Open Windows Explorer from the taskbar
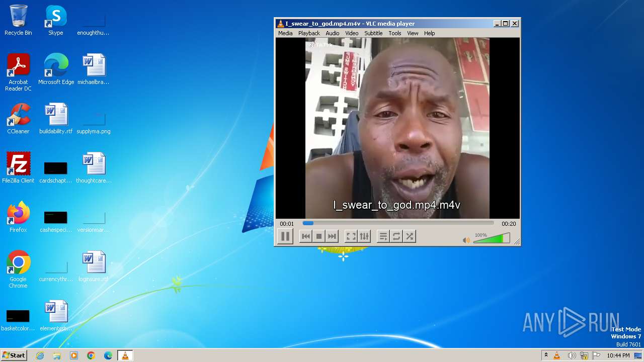 [57, 355]
